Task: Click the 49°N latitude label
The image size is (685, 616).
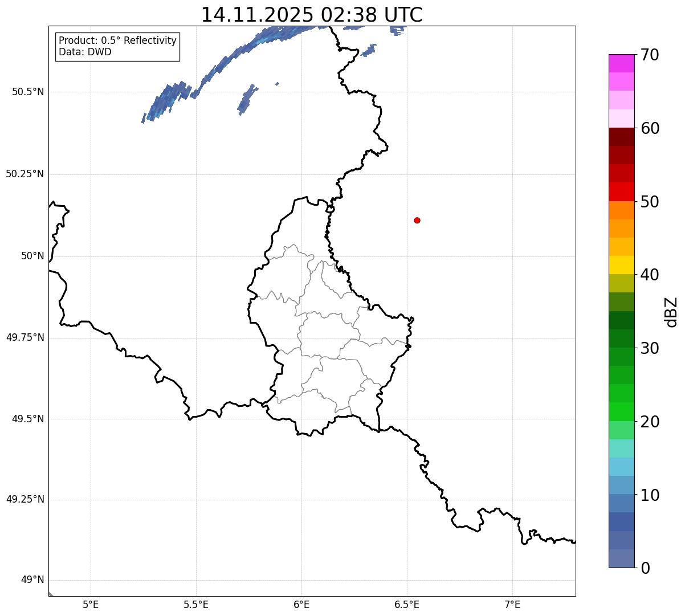Action: [x=32, y=580]
